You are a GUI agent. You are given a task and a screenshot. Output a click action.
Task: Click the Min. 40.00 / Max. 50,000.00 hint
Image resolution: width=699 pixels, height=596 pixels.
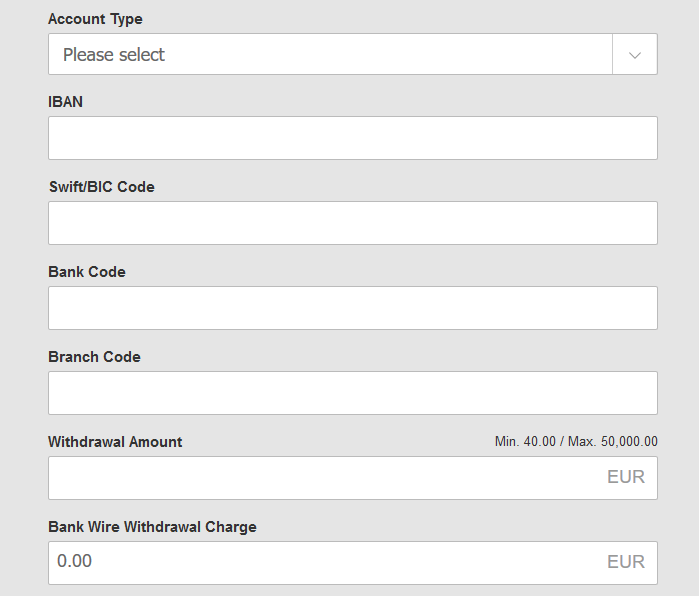(576, 442)
